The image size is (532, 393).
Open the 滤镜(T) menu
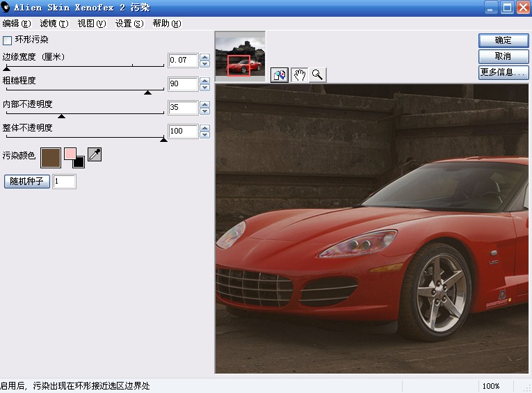pos(54,24)
